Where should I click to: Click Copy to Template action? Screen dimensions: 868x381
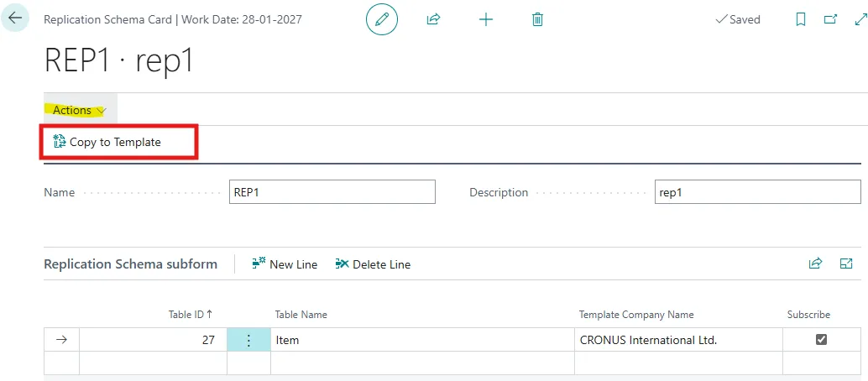(107, 143)
